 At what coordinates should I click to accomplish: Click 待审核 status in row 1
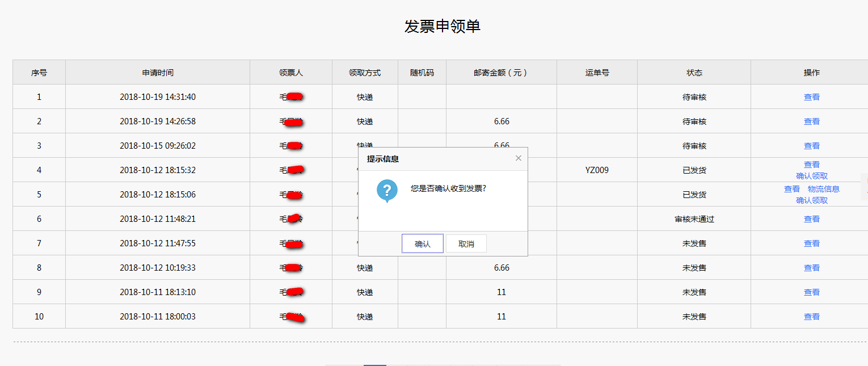pyautogui.click(x=694, y=97)
